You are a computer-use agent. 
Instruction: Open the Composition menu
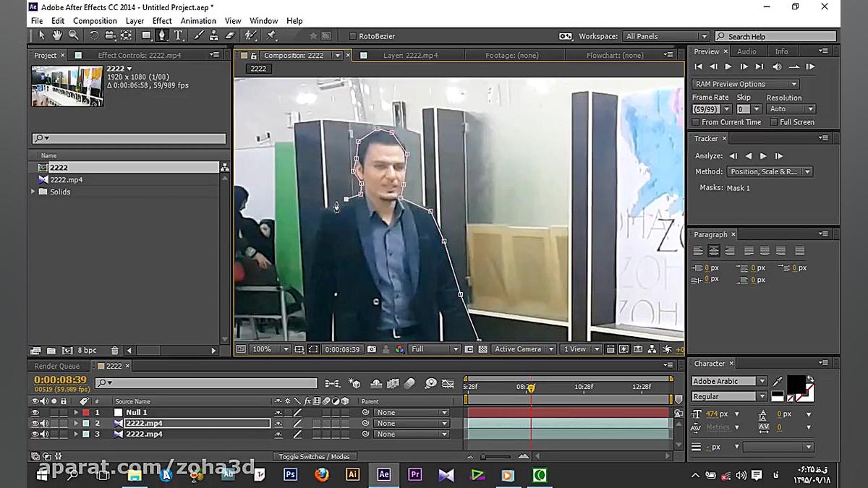click(95, 21)
